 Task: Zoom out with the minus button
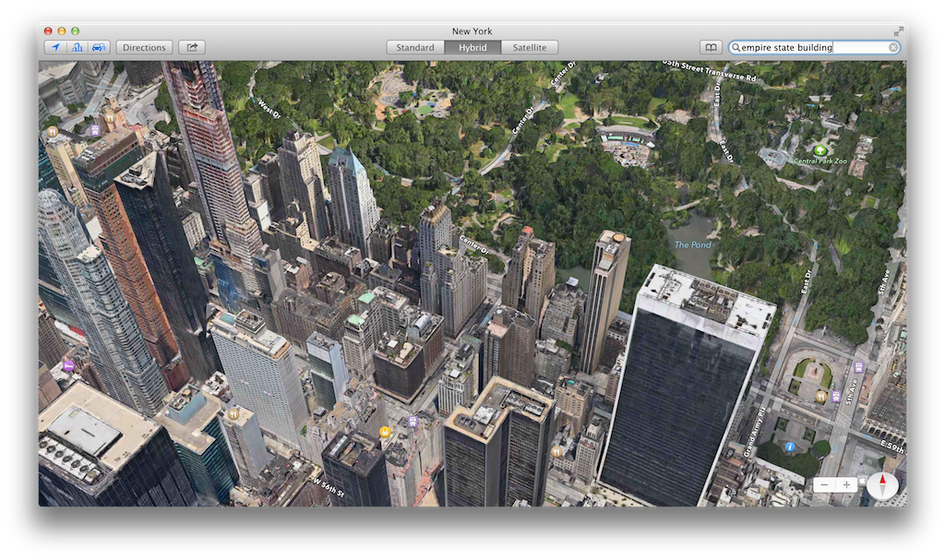pos(823,484)
